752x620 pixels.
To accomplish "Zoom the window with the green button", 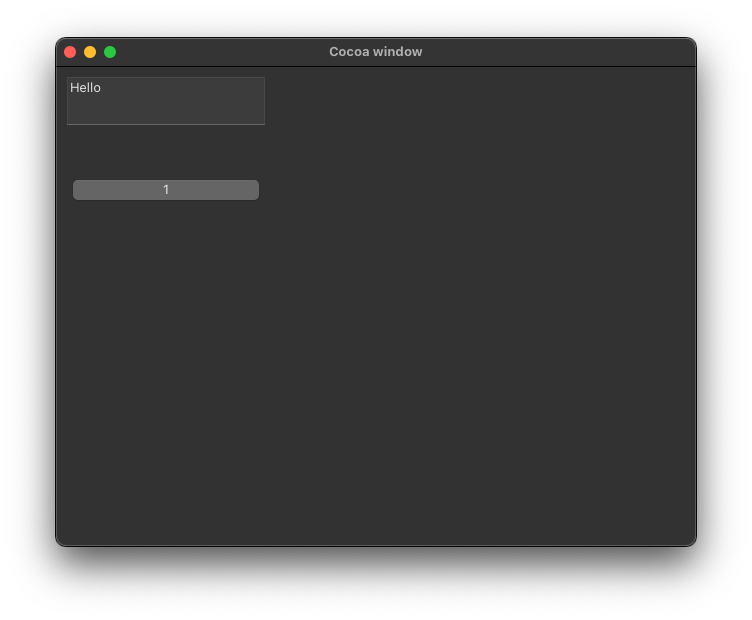I will (x=110, y=52).
